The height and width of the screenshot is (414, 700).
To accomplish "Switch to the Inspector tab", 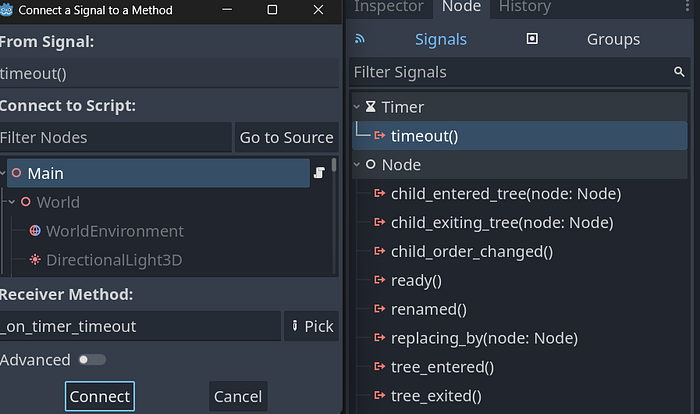I will coord(389,7).
